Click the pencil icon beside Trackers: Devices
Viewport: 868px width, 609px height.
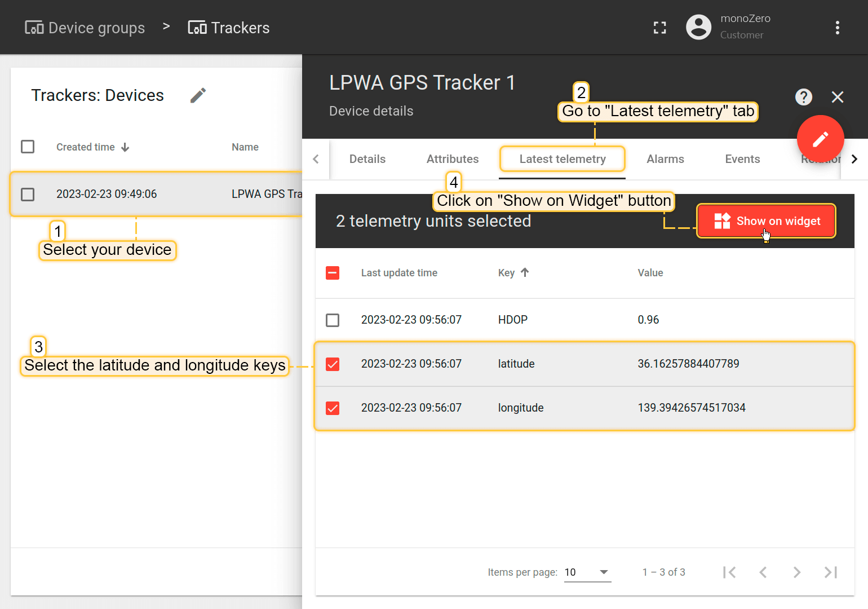click(198, 95)
